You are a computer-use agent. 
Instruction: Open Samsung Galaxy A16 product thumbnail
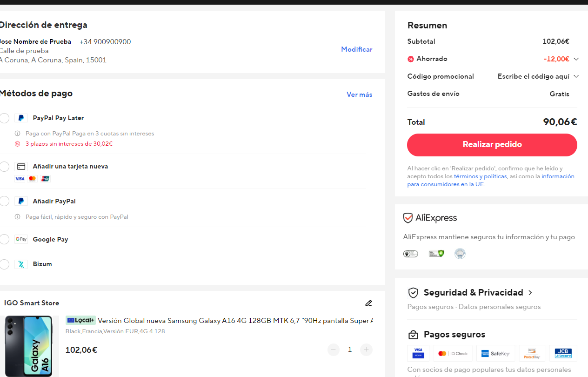pyautogui.click(x=29, y=346)
